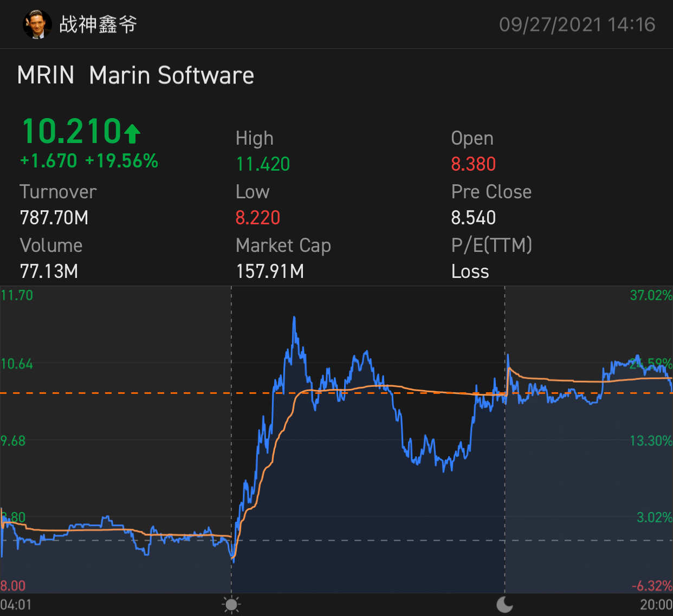Open the poster's profile avatar
673x616 pixels.
click(37, 24)
